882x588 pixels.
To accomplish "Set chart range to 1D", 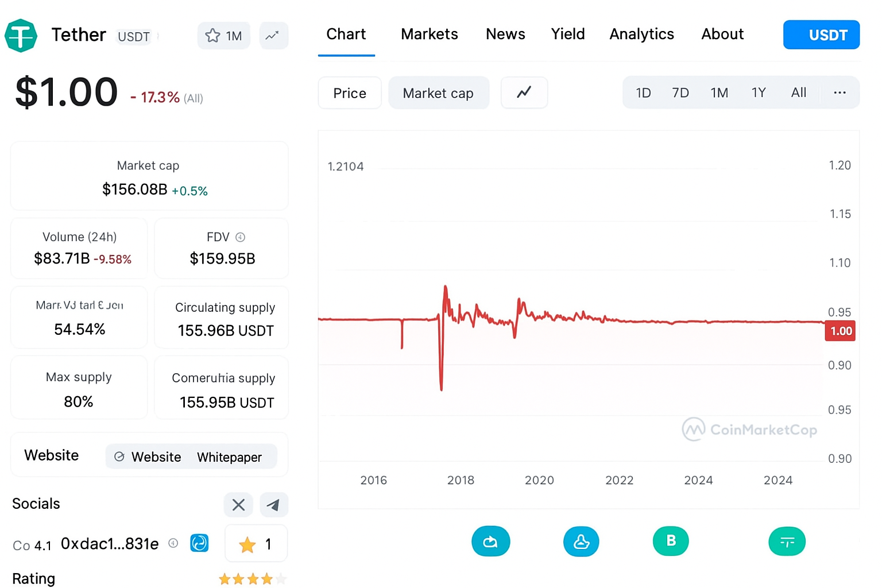I will (643, 93).
